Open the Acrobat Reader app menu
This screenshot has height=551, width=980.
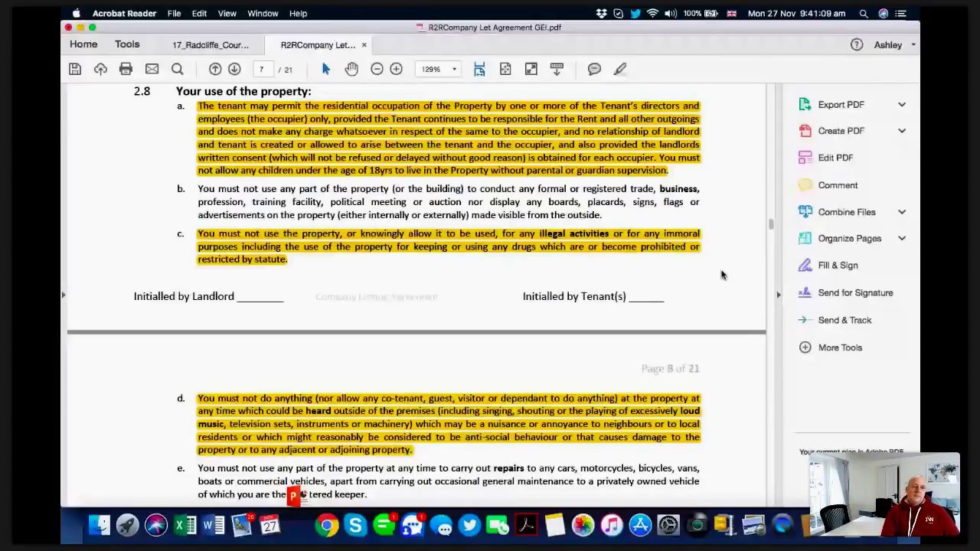tap(124, 13)
